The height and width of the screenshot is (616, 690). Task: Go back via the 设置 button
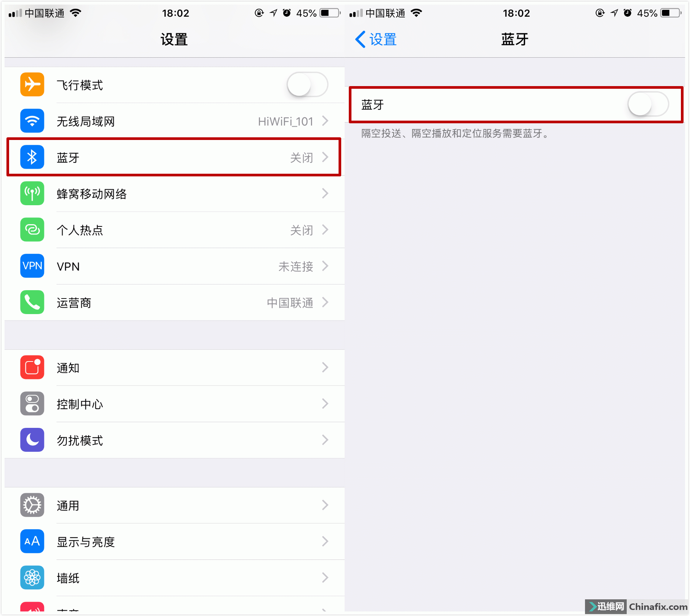(x=376, y=39)
